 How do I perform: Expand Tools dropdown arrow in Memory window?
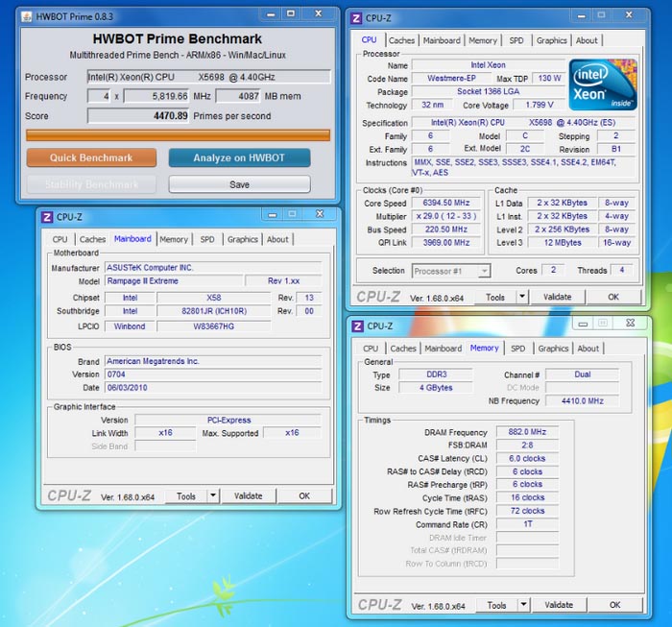[524, 605]
